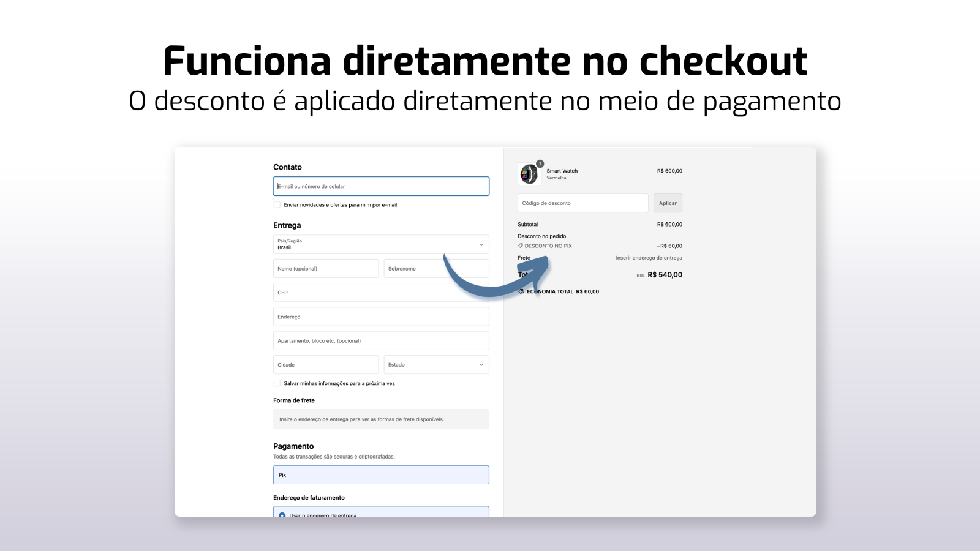Image resolution: width=980 pixels, height=551 pixels.
Task: Click the Smart Watch product thumbnail
Action: pos(529,174)
